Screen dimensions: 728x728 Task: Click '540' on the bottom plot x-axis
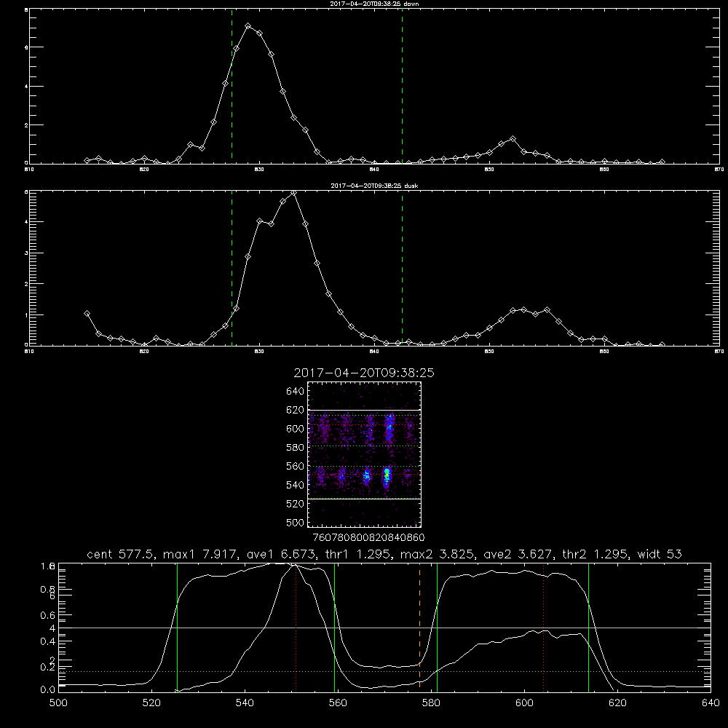click(245, 703)
